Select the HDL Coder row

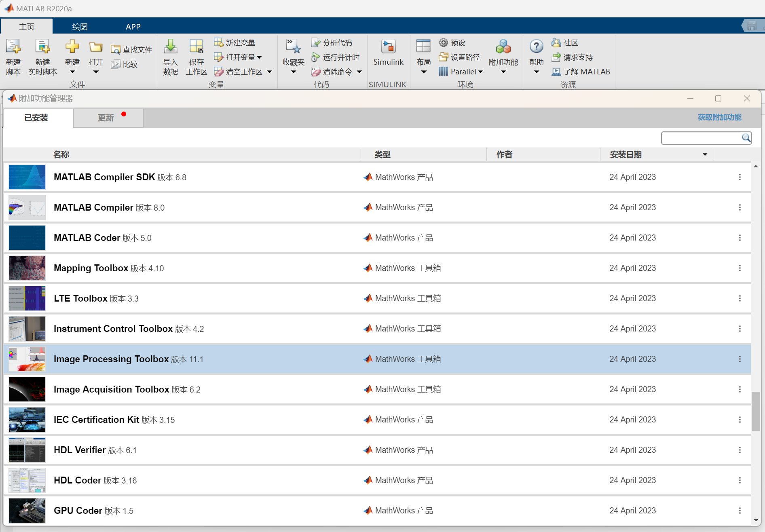[377, 480]
